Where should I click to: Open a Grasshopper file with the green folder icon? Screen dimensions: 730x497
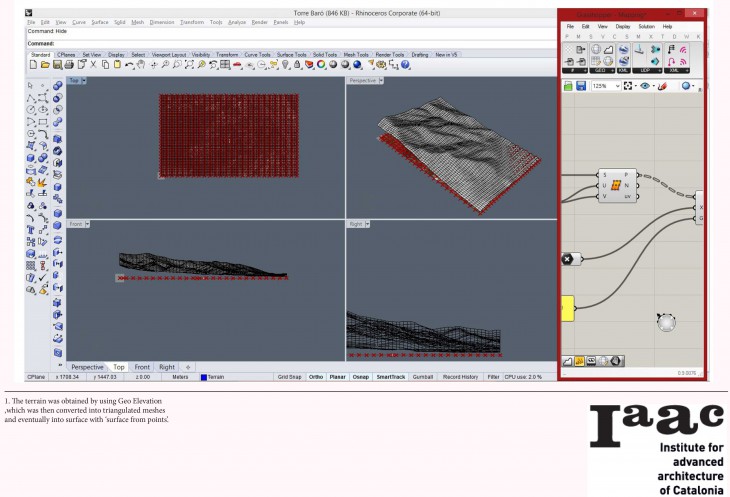pyautogui.click(x=567, y=86)
